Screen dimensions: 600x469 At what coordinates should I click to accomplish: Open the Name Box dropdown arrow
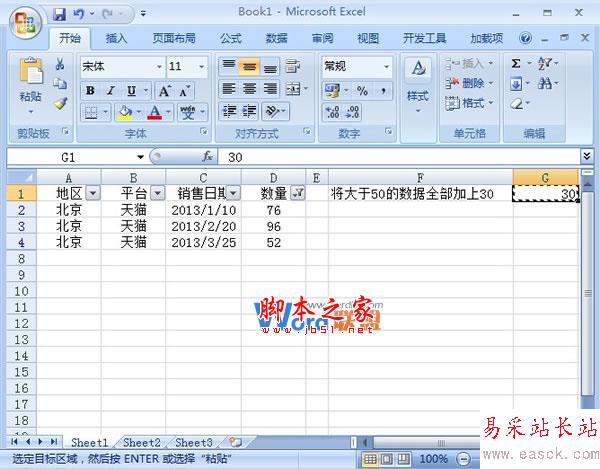(140, 157)
